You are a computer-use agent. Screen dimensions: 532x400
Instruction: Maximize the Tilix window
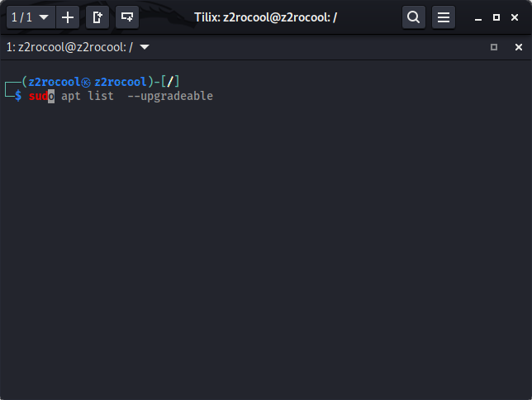(496, 17)
